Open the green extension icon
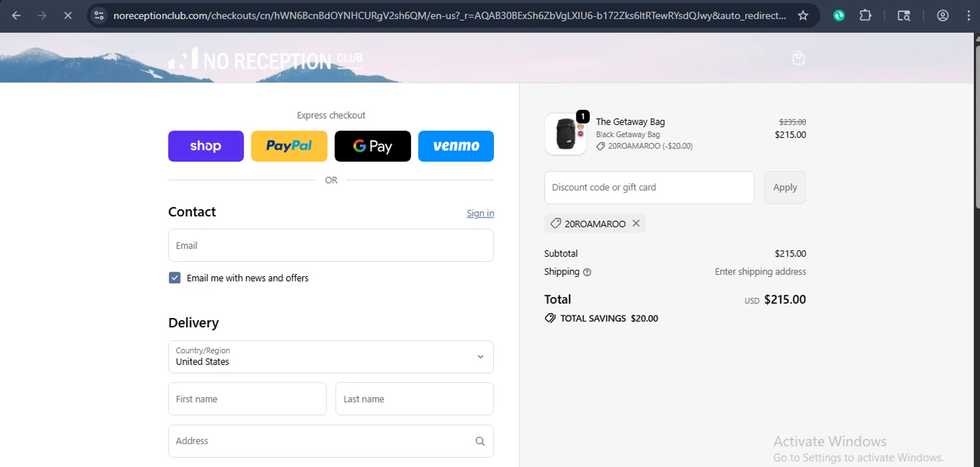The height and width of the screenshot is (467, 980). coord(839,16)
